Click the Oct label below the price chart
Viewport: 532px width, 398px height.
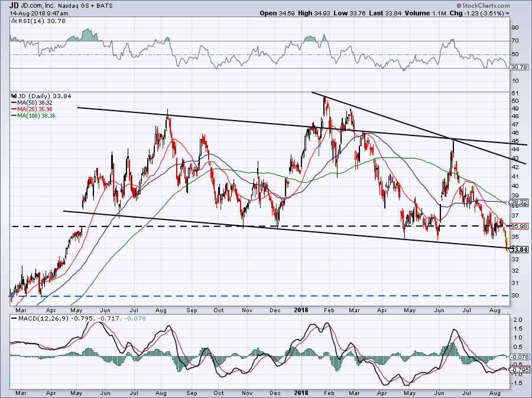coord(219,310)
